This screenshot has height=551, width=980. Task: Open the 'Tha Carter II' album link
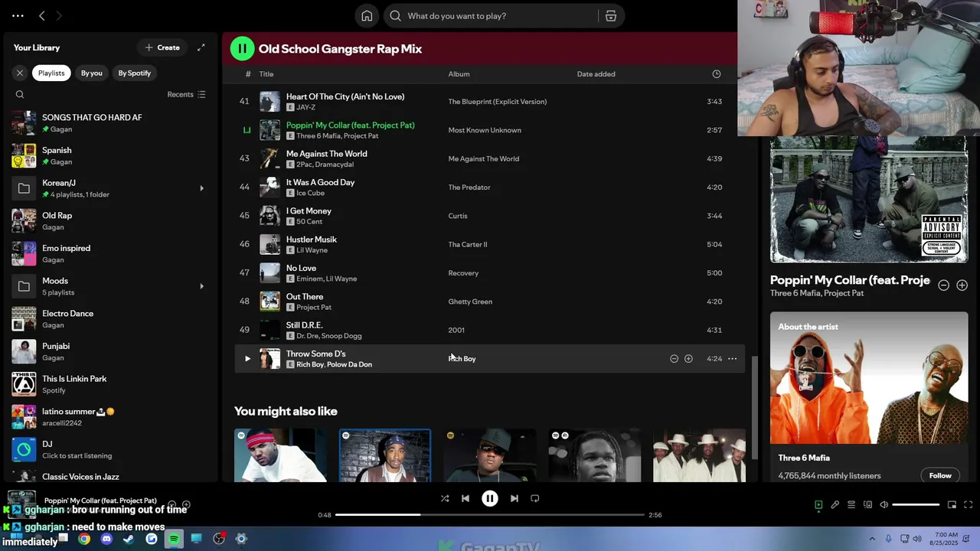467,245
